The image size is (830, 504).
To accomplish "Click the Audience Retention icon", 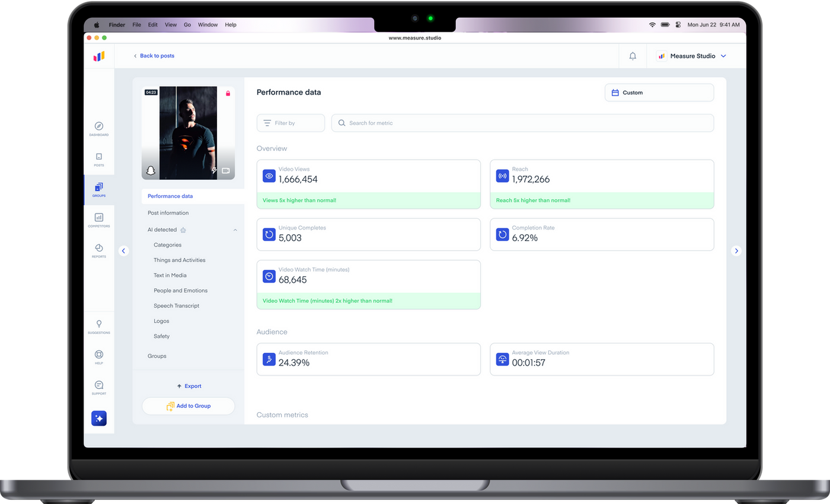I will (x=269, y=359).
